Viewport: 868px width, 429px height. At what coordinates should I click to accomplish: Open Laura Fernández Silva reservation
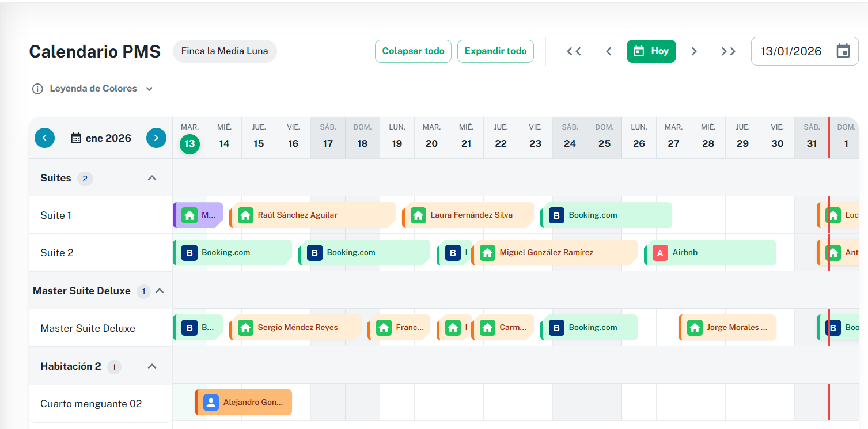point(471,215)
